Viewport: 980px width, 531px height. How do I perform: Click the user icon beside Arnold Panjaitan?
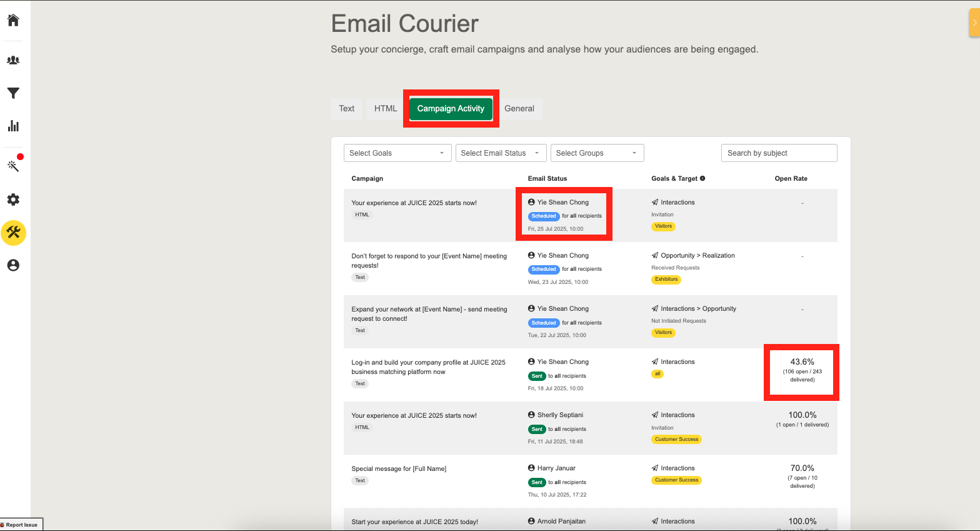click(x=531, y=521)
